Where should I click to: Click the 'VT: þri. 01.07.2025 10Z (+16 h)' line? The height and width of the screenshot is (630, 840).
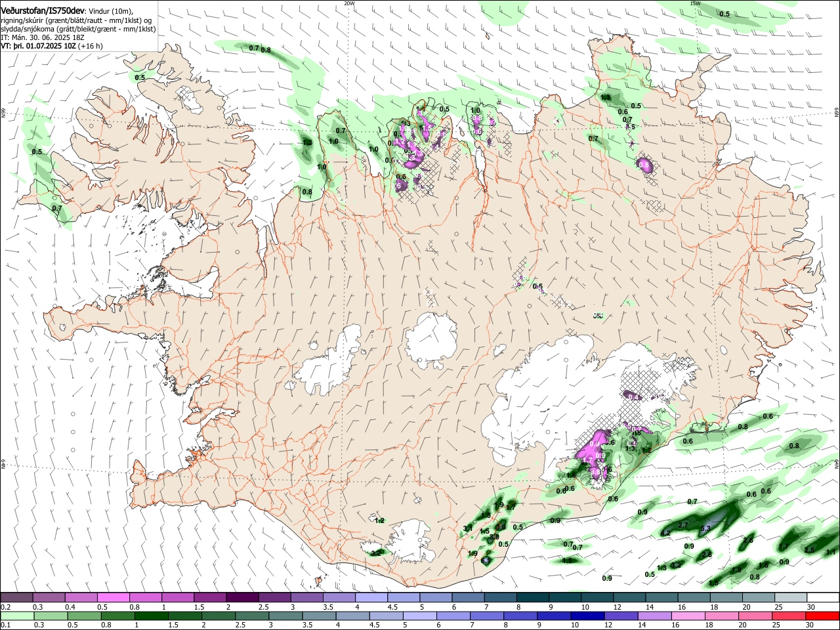pos(52,46)
